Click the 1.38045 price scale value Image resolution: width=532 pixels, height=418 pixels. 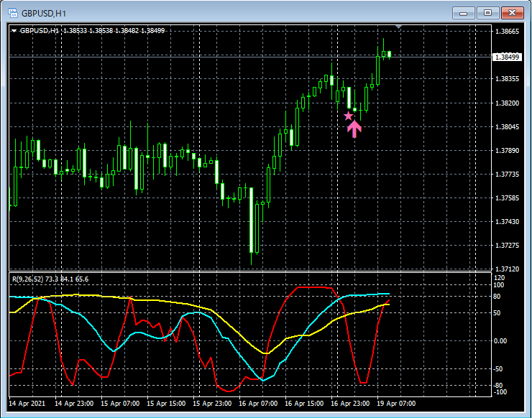pos(507,127)
